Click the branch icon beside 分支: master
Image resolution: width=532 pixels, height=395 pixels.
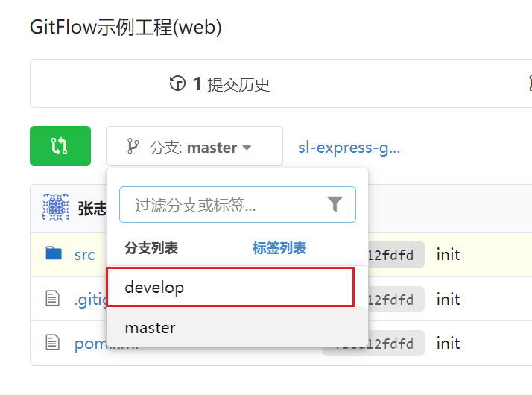pyautogui.click(x=133, y=147)
